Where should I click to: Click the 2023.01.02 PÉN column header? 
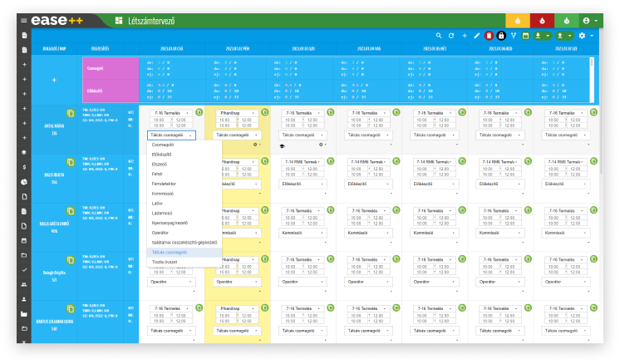click(x=237, y=48)
